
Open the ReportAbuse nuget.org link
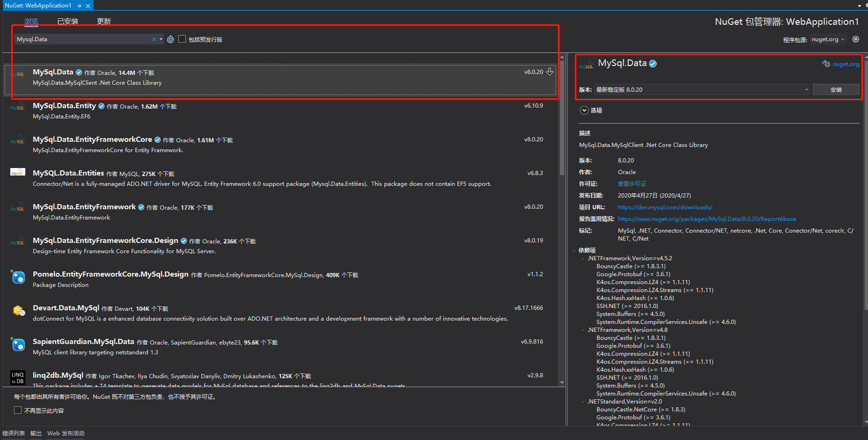pos(707,219)
